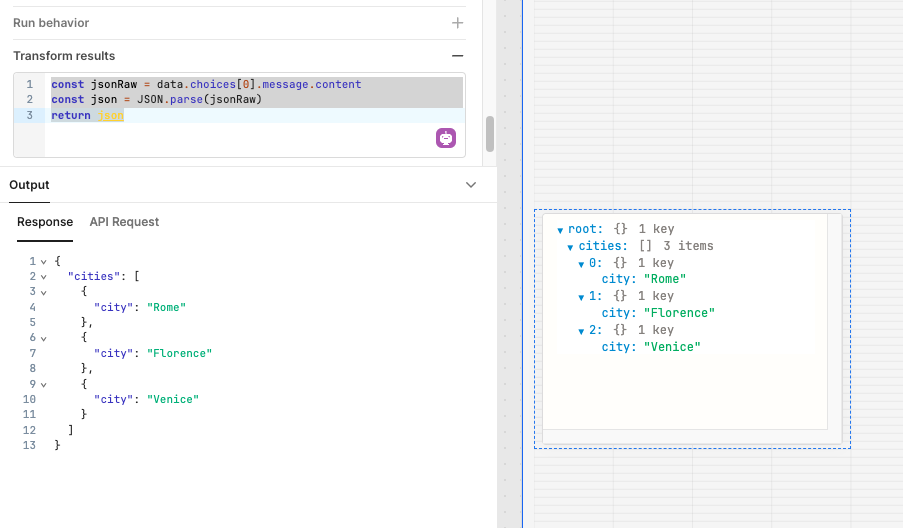Collapse the root node in JSON explorer

pos(560,230)
